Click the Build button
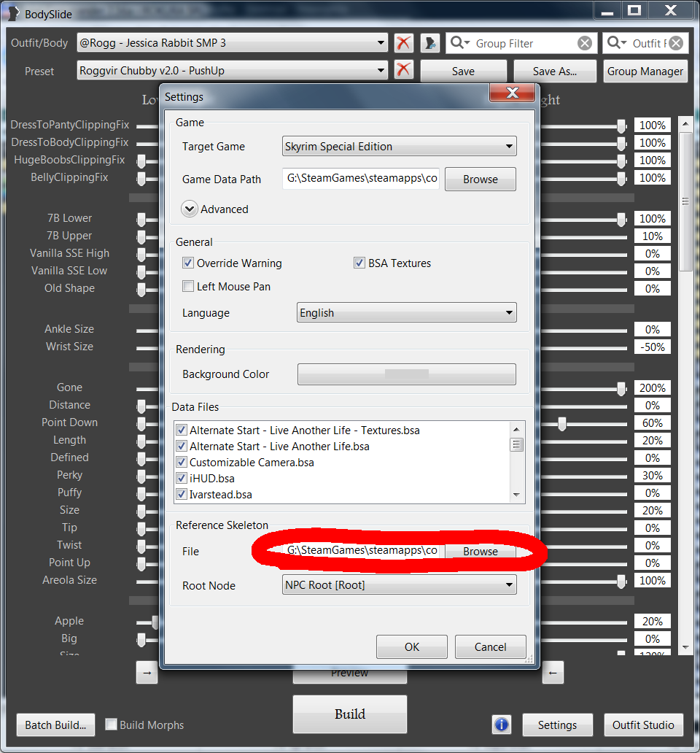The width and height of the screenshot is (700, 753). tap(350, 714)
